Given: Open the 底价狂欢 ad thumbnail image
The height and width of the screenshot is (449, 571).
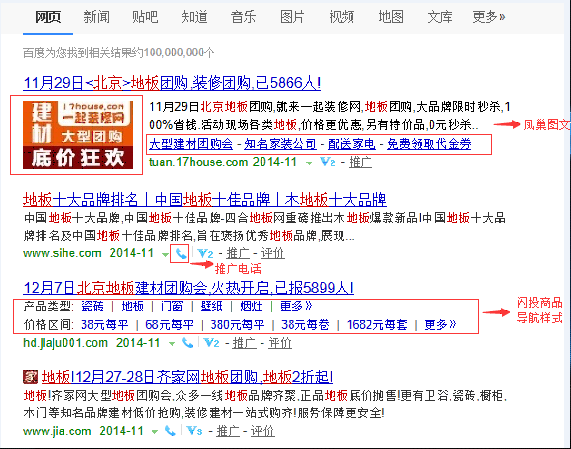Looking at the screenshot, I should [78, 135].
